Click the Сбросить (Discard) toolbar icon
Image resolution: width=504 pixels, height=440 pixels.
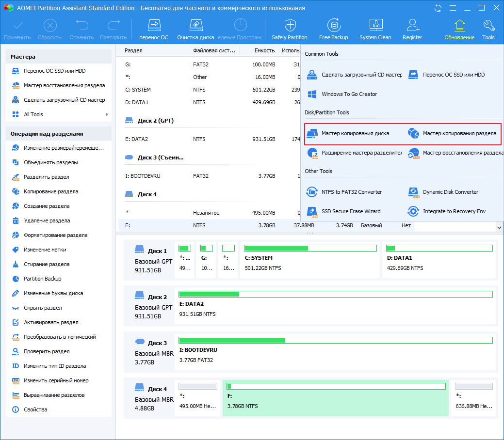click(49, 30)
